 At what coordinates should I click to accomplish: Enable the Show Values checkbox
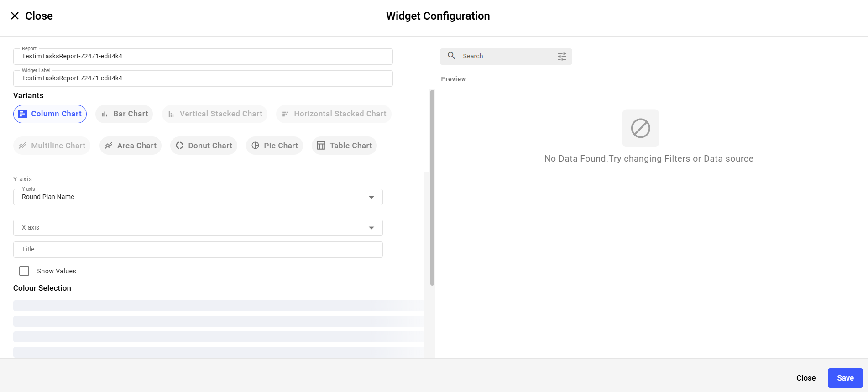tap(24, 271)
